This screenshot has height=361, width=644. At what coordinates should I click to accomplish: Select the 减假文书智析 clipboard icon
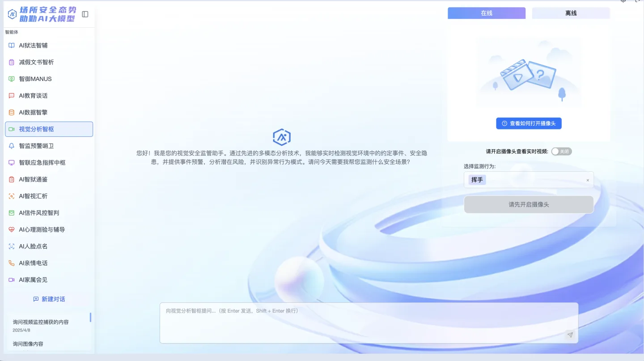12,62
